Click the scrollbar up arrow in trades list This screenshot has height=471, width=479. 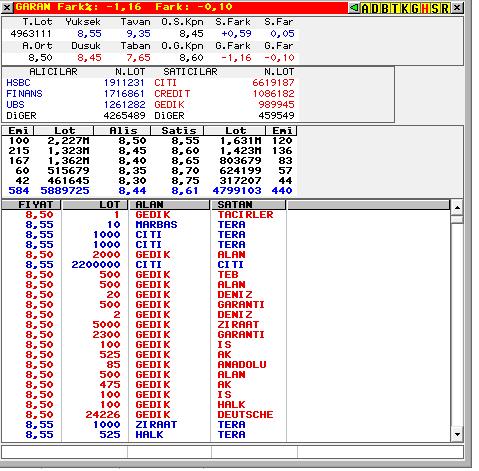click(x=457, y=207)
